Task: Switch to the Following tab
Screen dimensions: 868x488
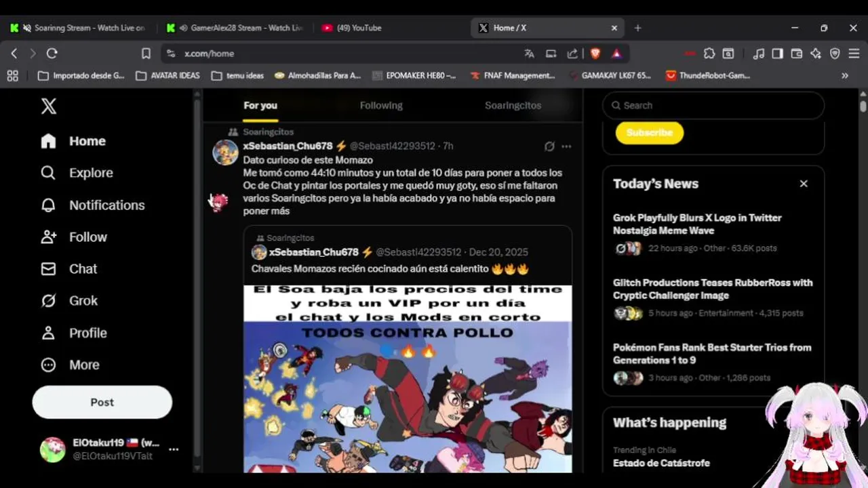Action: [381, 105]
